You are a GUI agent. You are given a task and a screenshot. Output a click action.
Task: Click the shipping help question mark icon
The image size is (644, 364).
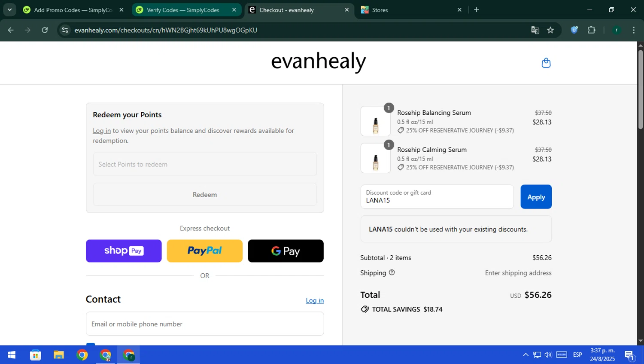392,272
